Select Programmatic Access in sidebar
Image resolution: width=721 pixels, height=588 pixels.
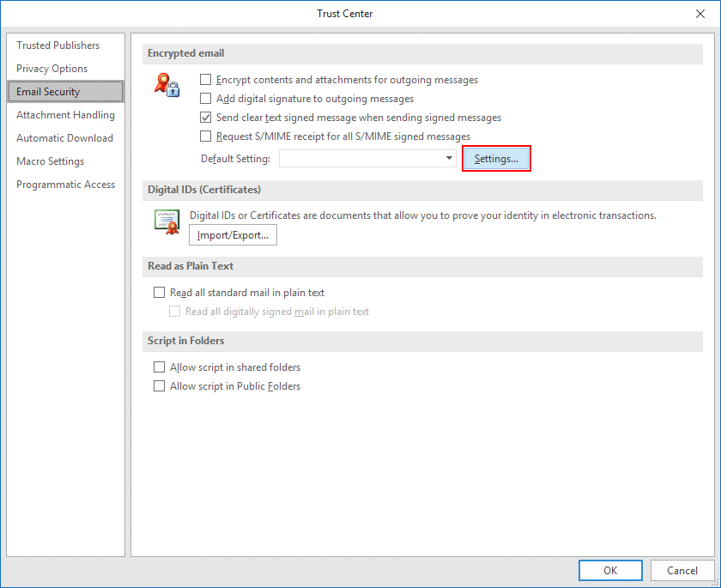coord(65,185)
